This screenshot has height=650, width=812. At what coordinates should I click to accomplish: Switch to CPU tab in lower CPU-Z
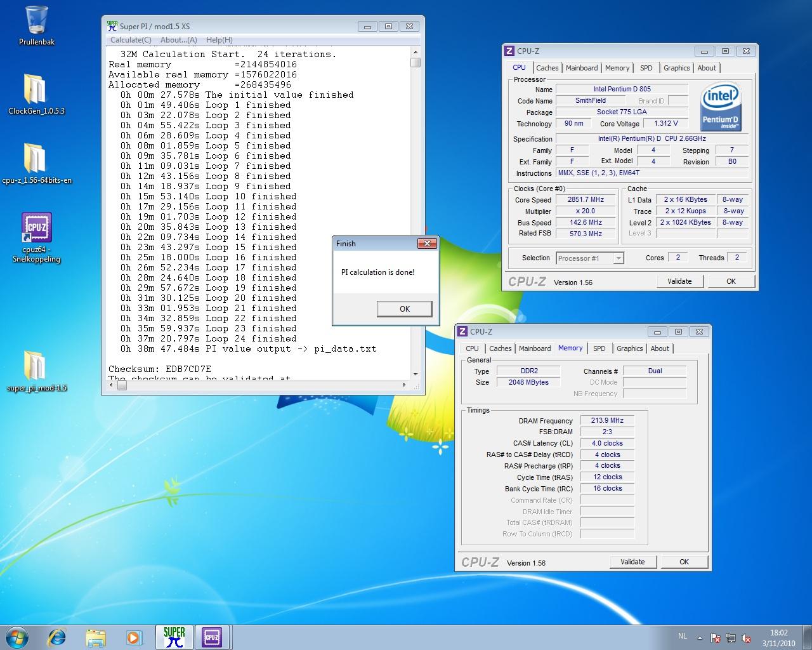472,348
